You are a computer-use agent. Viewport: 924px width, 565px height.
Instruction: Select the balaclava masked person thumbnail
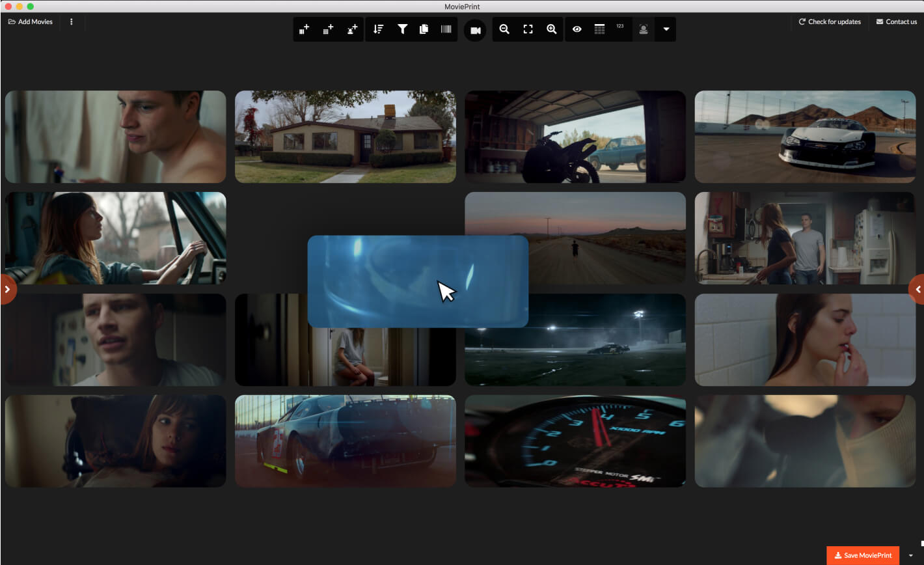click(805, 441)
